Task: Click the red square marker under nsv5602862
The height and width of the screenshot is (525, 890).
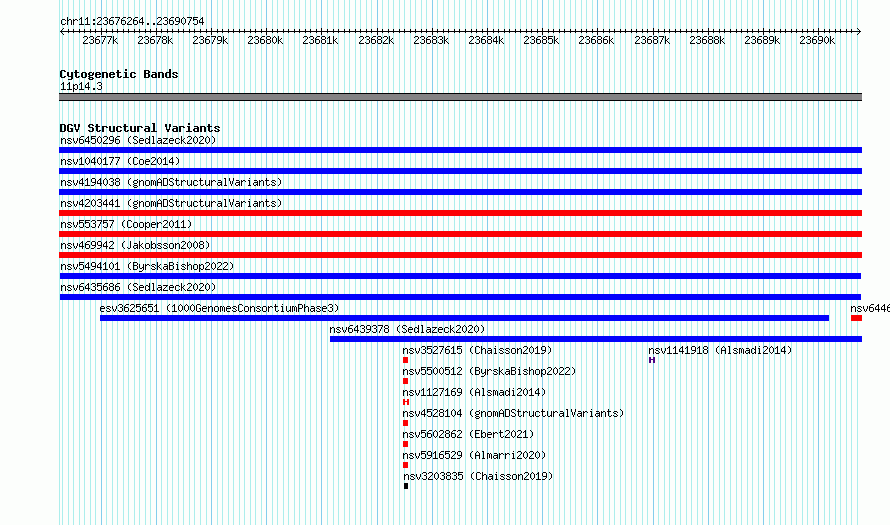Action: pos(405,444)
